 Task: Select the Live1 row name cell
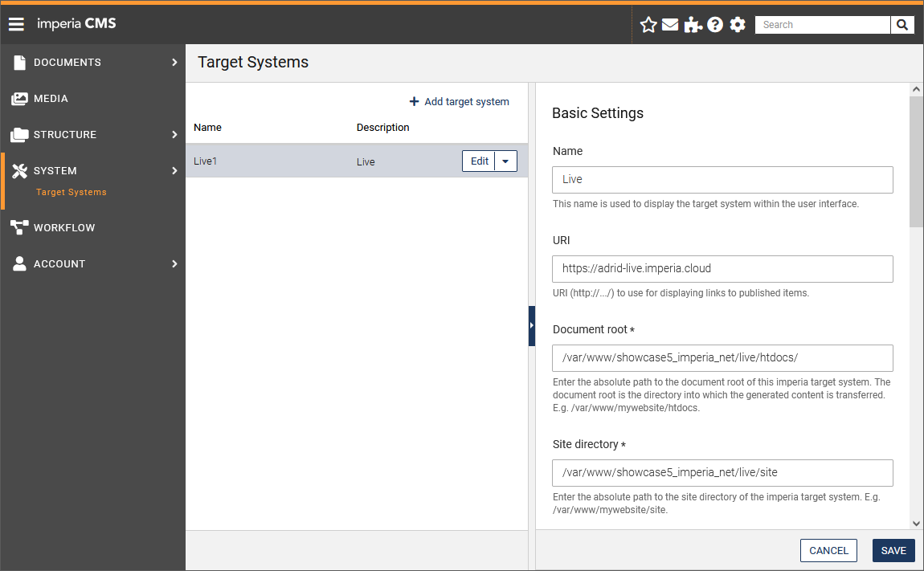205,161
